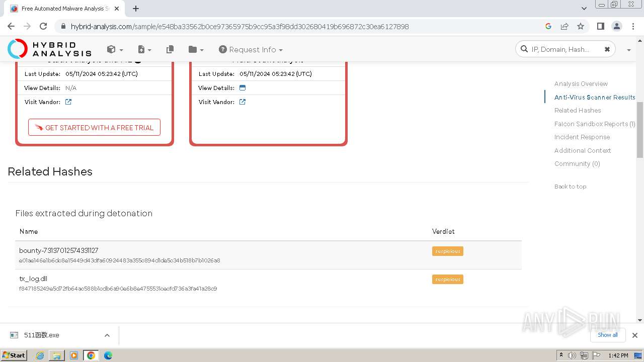Launch Internet Explorer from taskbar
This screenshot has height=362, width=644.
coord(40,355)
